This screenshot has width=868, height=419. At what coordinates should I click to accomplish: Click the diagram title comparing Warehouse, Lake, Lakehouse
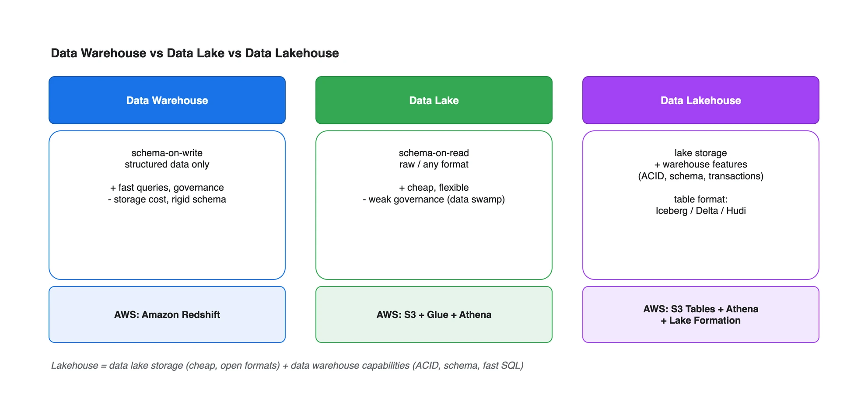195,53
